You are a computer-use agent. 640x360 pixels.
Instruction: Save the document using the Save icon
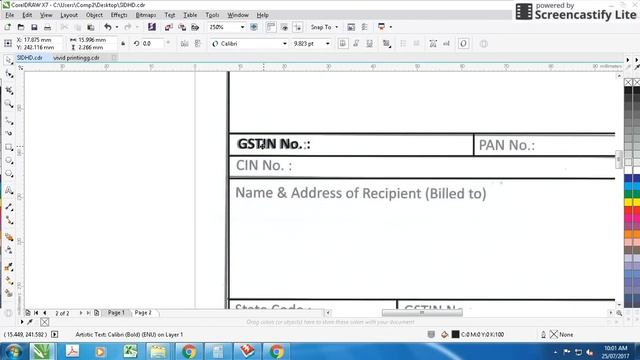point(34,27)
